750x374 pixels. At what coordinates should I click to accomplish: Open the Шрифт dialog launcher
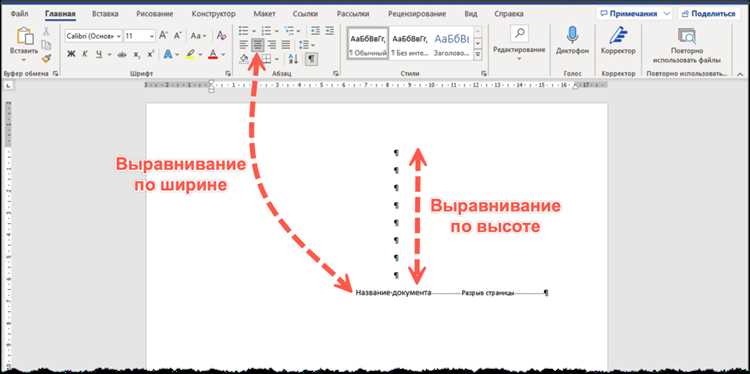click(227, 74)
